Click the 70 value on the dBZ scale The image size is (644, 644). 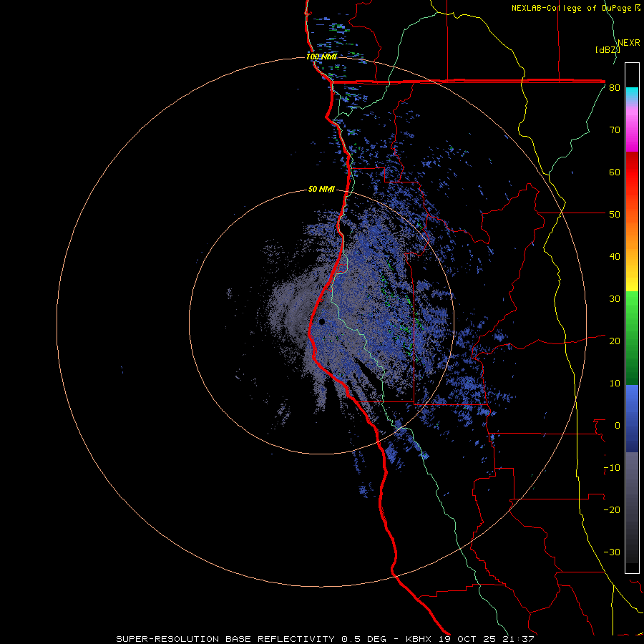coord(615,130)
